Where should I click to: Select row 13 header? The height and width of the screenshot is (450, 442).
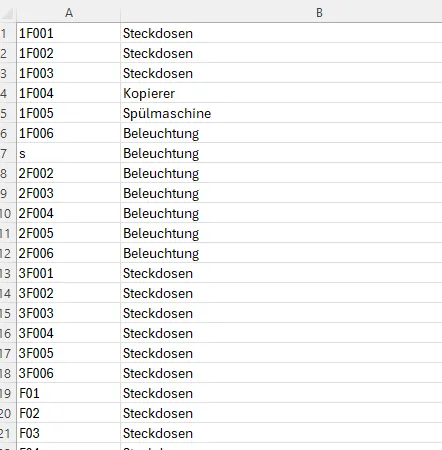pyautogui.click(x=8, y=273)
